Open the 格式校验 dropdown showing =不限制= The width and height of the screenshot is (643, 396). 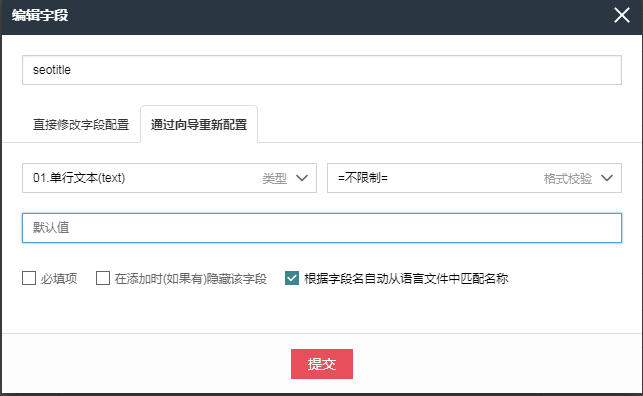pos(474,178)
